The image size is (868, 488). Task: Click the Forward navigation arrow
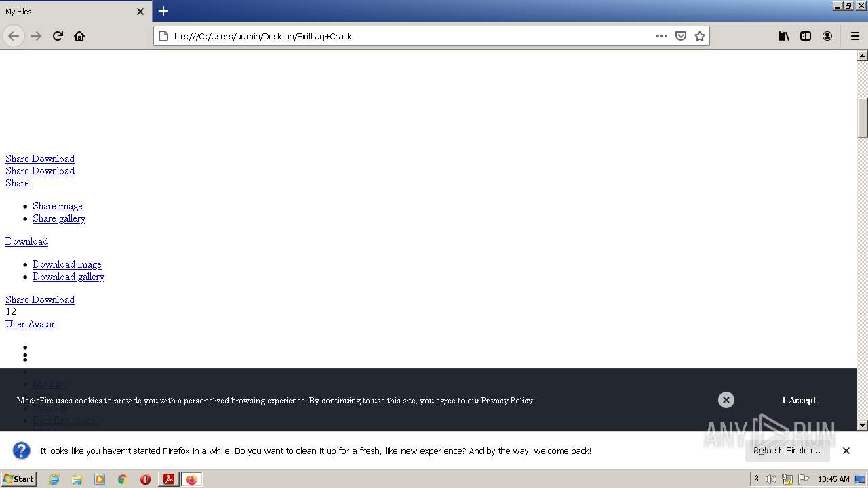36,36
